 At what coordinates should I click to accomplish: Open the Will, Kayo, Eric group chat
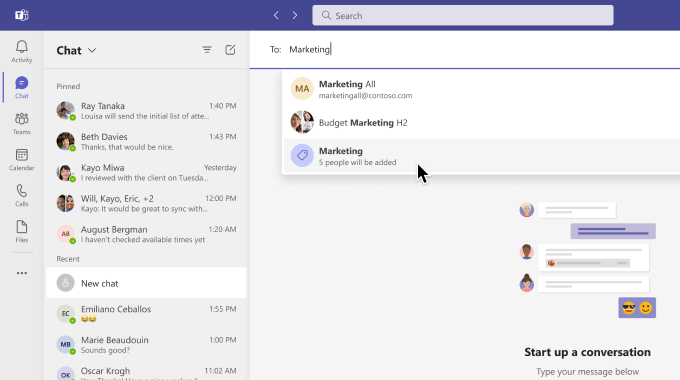click(x=147, y=203)
